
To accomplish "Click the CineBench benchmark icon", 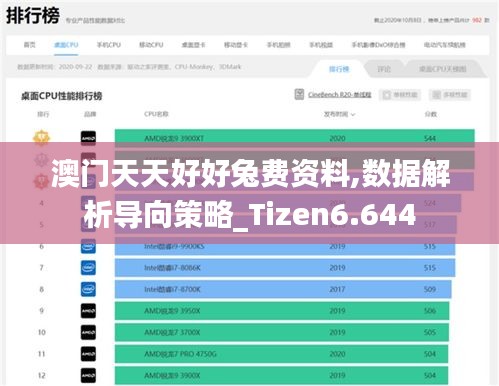I will pyautogui.click(x=299, y=94).
